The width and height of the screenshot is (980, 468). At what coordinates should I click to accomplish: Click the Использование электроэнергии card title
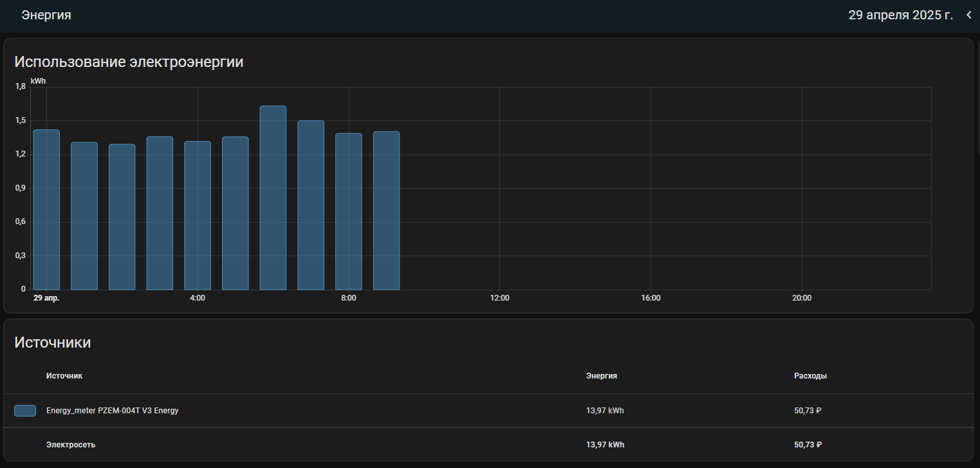129,62
